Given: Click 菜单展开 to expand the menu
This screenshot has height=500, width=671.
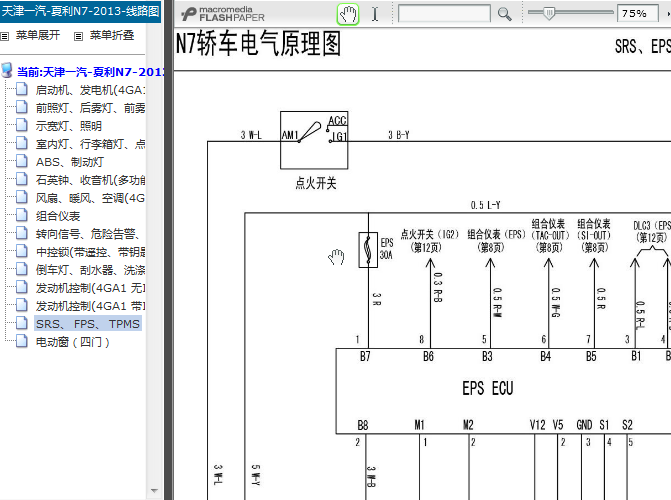Looking at the screenshot, I should point(38,35).
